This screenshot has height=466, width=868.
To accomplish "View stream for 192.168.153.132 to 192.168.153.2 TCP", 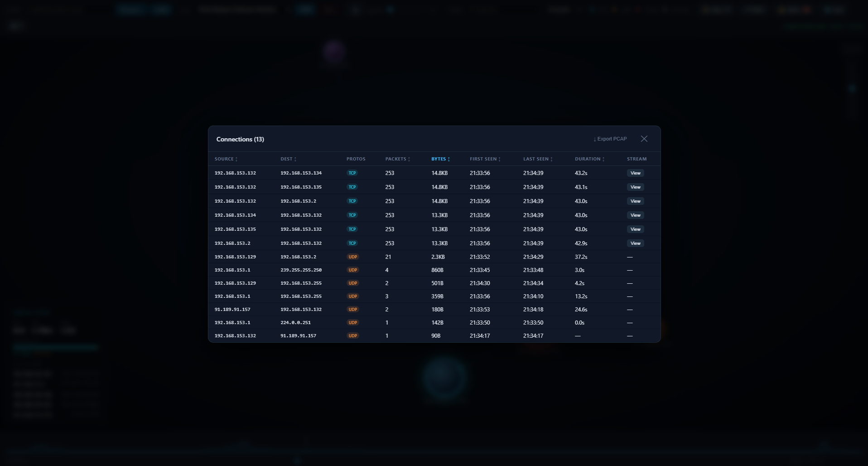I will coord(635,201).
